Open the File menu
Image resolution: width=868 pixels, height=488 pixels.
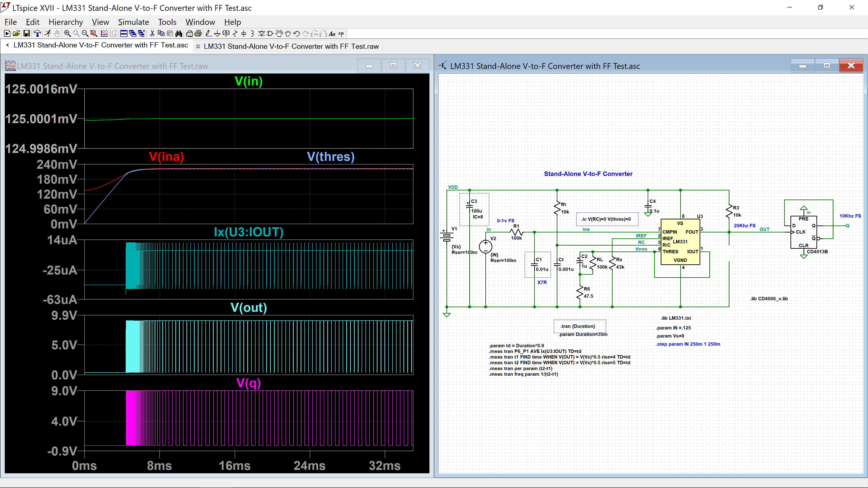point(10,22)
